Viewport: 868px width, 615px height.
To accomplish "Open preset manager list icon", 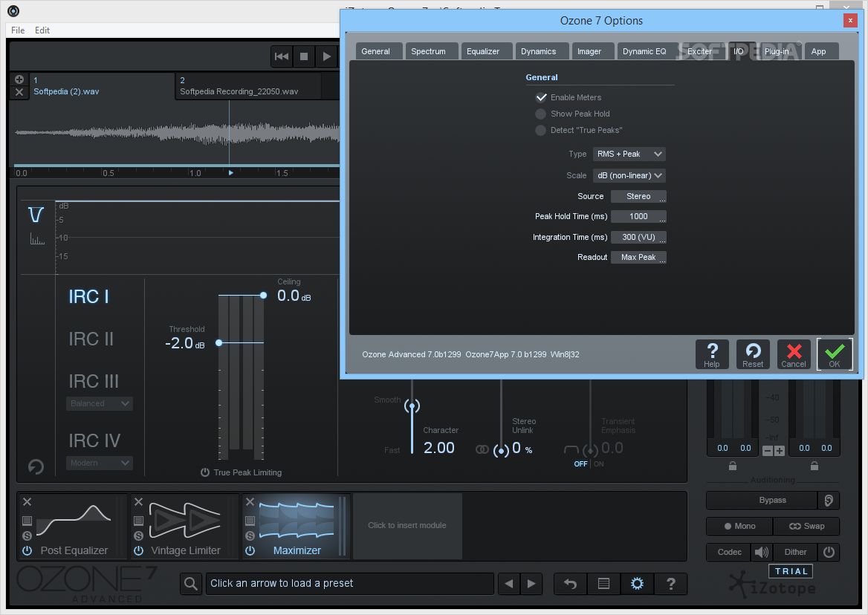I will coord(604,584).
